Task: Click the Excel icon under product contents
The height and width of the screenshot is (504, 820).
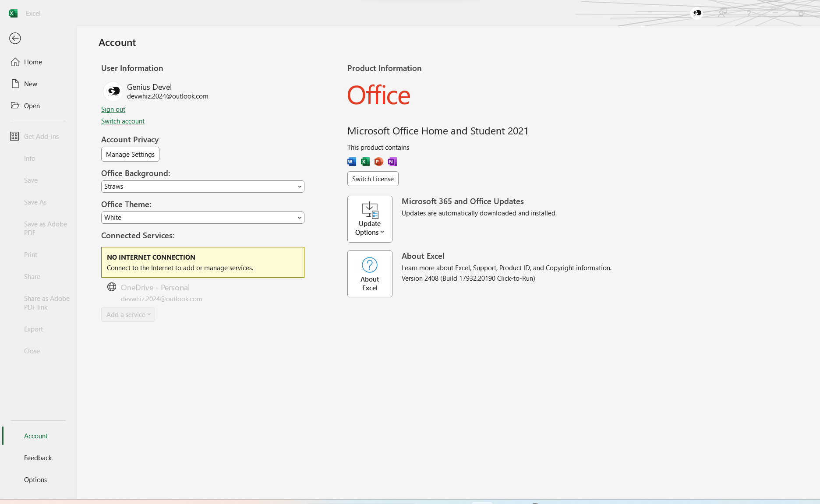Action: [x=365, y=162]
